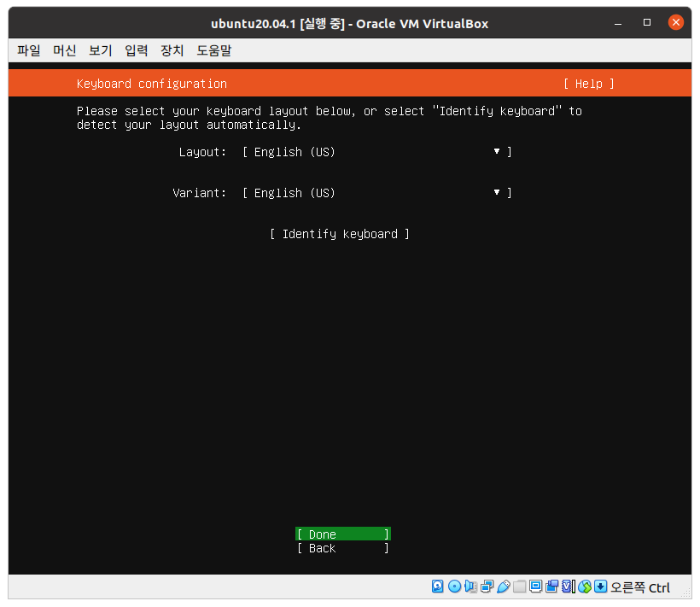This screenshot has width=700, height=607.
Task: Click the USB devices status icon
Action: click(x=504, y=586)
